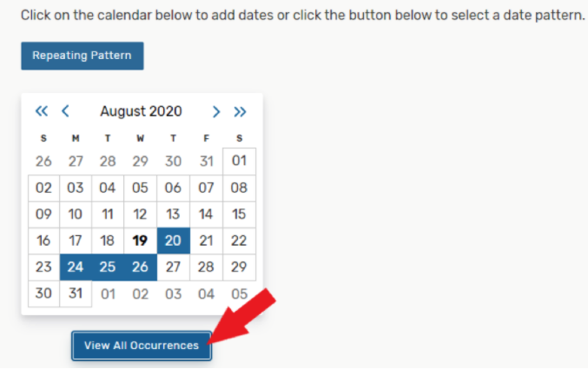Advance to next month with right chevron
Image resolution: width=588 pixels, height=369 pixels.
pyautogui.click(x=216, y=111)
